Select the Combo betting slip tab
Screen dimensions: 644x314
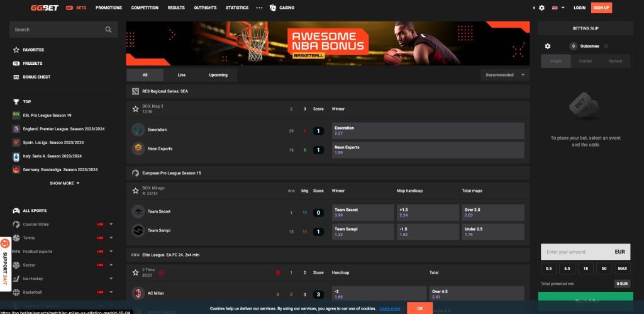coord(586,61)
